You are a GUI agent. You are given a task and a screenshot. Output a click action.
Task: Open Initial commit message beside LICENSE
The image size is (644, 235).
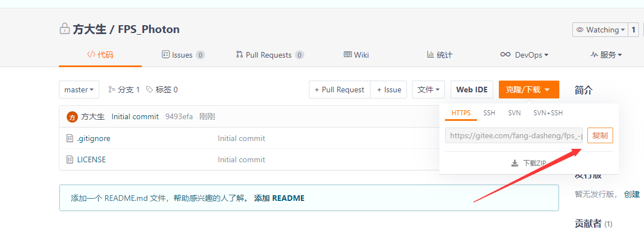point(242,159)
